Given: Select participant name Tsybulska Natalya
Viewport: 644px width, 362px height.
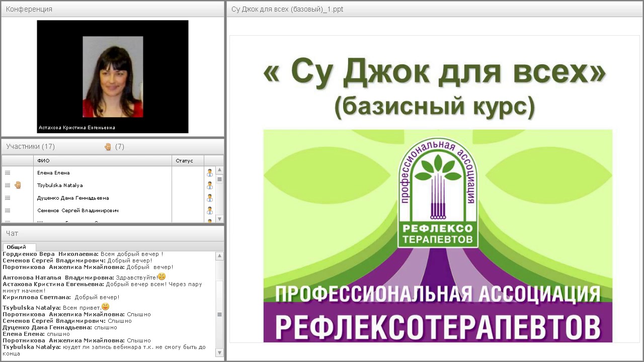Looking at the screenshot, I should 60,185.
